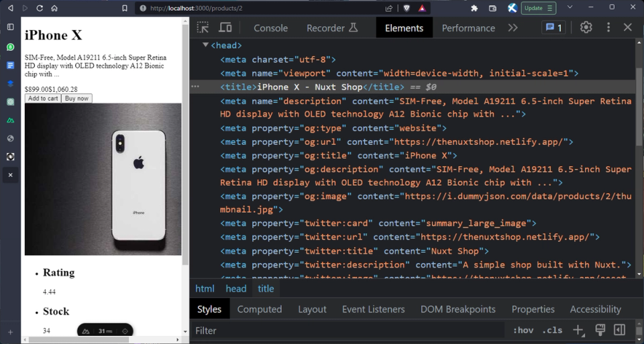Open the Computed styles tab
The width and height of the screenshot is (644, 344).
click(259, 309)
